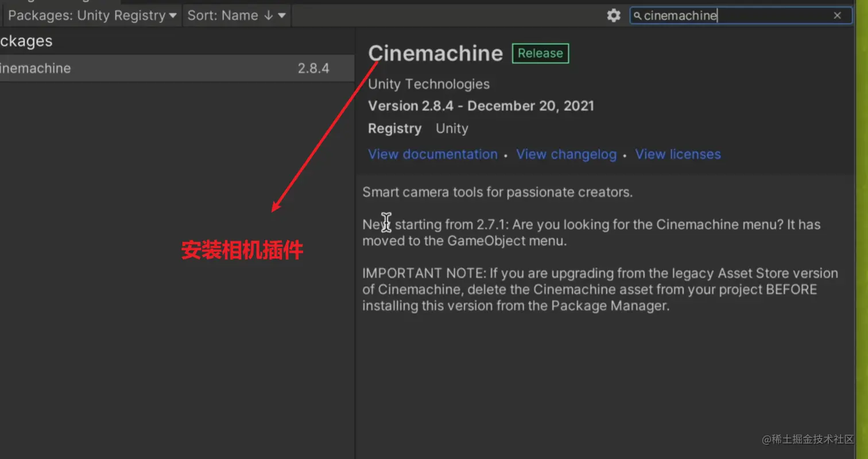Select the Cinemachine 2.8.4 package row
Viewport: 868px width, 459px height.
177,68
